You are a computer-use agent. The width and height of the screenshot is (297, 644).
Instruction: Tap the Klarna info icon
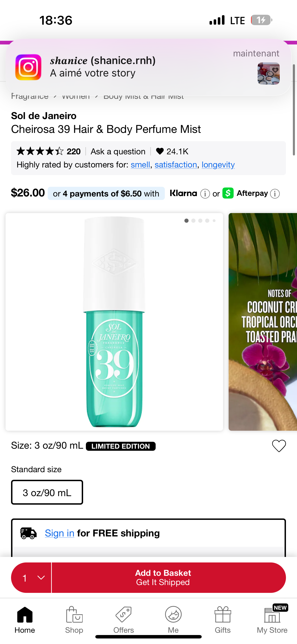pos(204,193)
